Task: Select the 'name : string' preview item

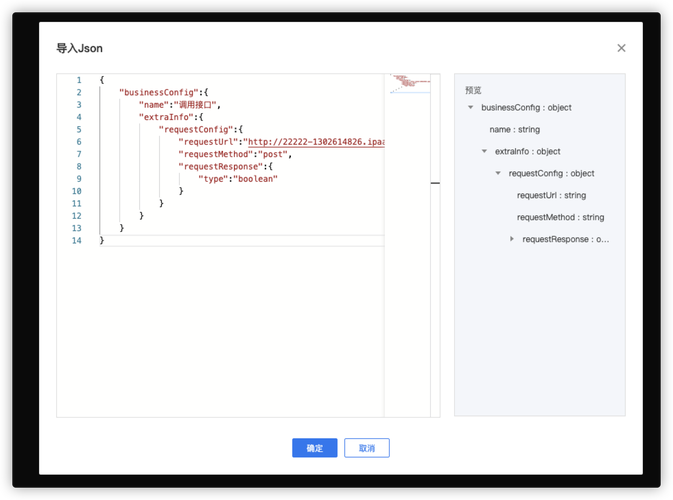Action: (514, 130)
